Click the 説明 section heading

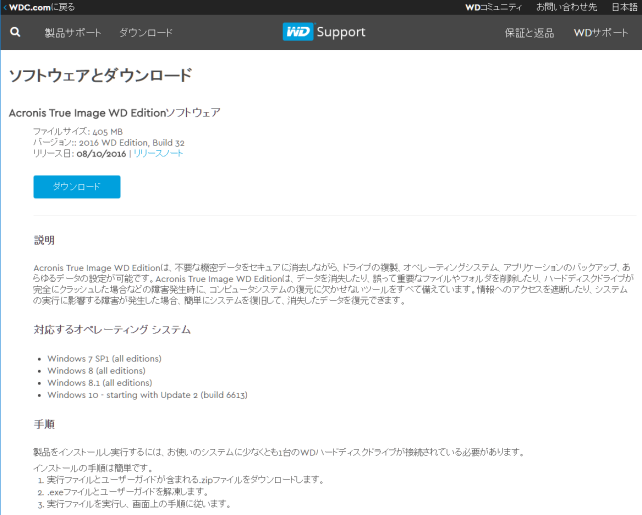coord(44,240)
